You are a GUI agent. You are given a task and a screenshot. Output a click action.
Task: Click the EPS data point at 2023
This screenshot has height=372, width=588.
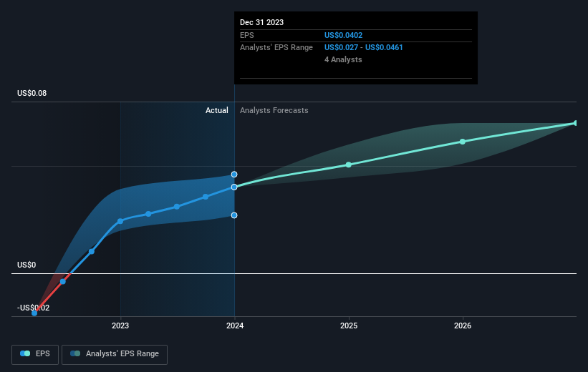tap(120, 221)
